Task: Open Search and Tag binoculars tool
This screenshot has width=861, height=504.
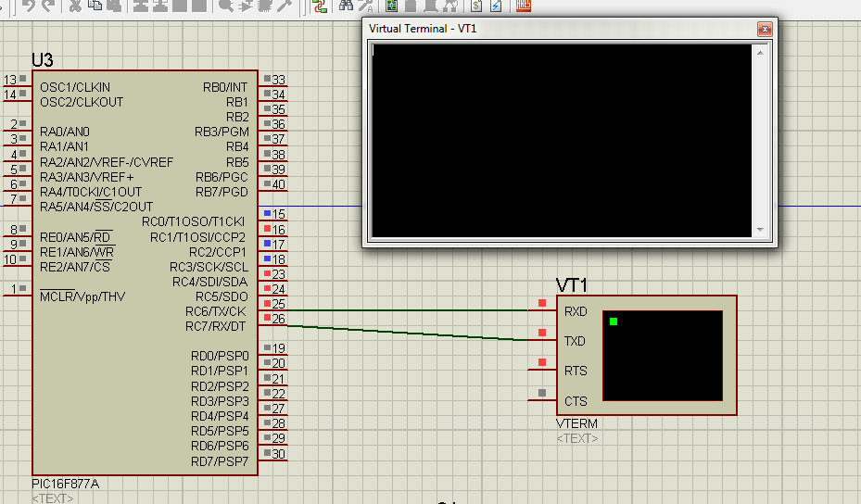Action: click(346, 5)
